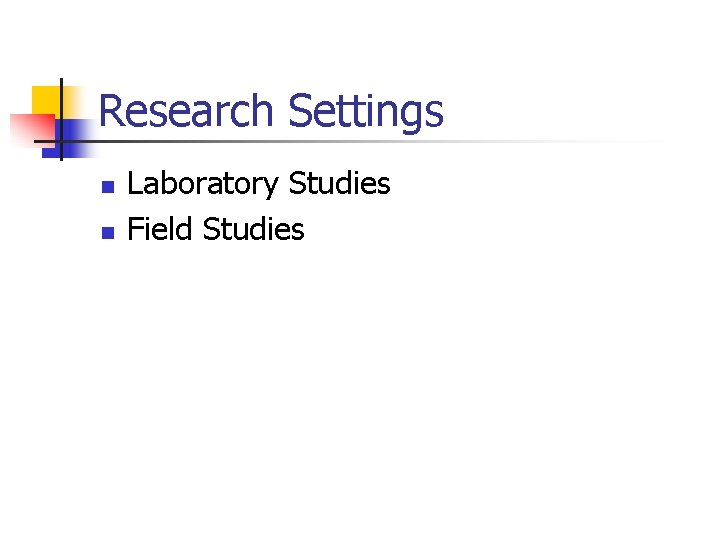Click the word Settings in the title
720x540 pixels.
366,112
